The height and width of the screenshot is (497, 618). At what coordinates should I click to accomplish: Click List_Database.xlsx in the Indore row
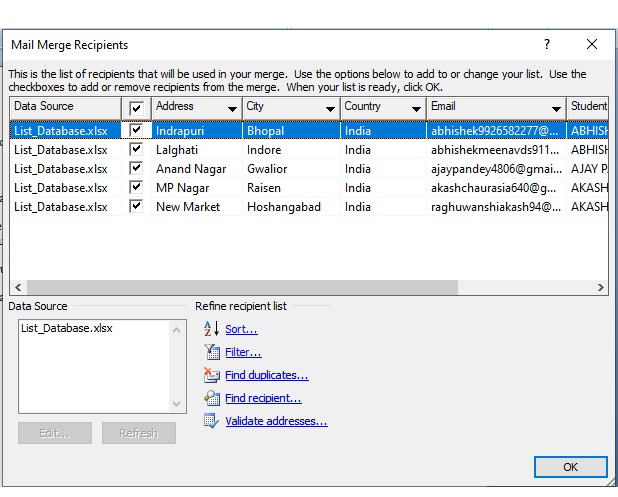65,150
